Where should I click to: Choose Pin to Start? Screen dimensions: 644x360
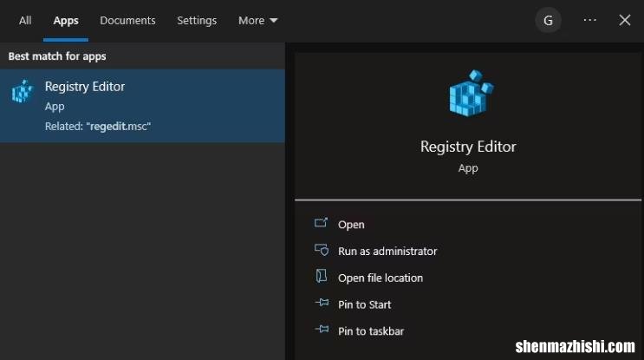click(x=364, y=304)
